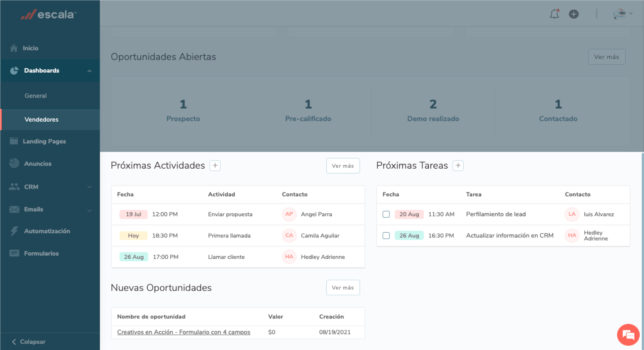Image resolution: width=644 pixels, height=350 pixels.
Task: Go to Landing Pages section
Action: pos(44,141)
